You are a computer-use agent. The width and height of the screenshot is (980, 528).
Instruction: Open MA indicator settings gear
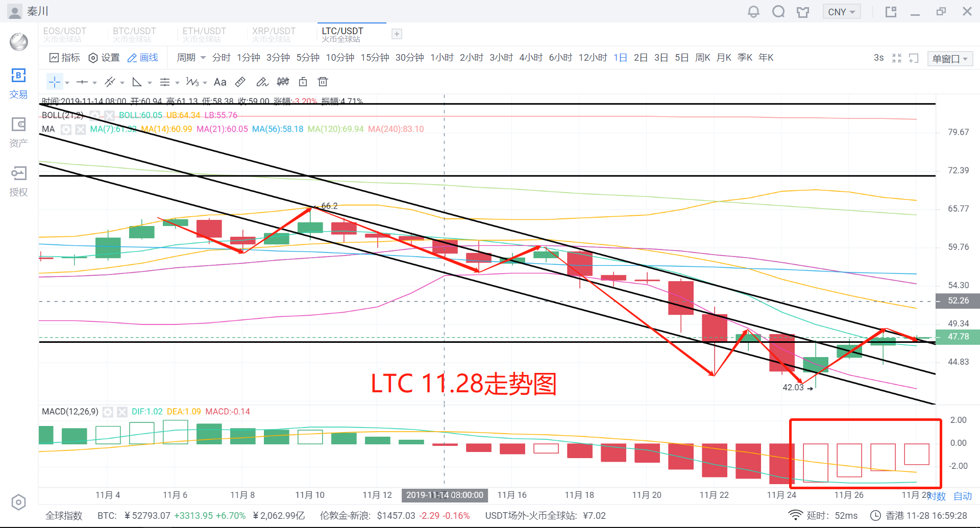pyautogui.click(x=66, y=129)
